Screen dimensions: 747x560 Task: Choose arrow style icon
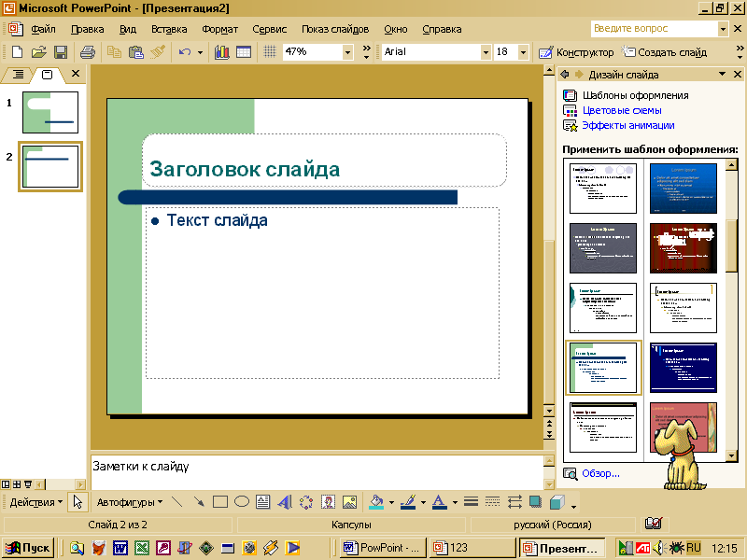514,502
